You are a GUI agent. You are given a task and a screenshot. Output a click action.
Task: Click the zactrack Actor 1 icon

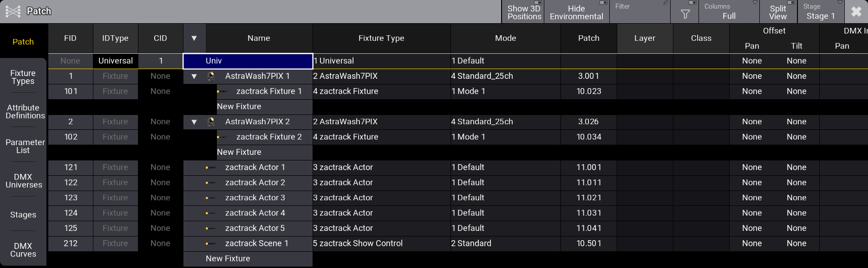211,167
